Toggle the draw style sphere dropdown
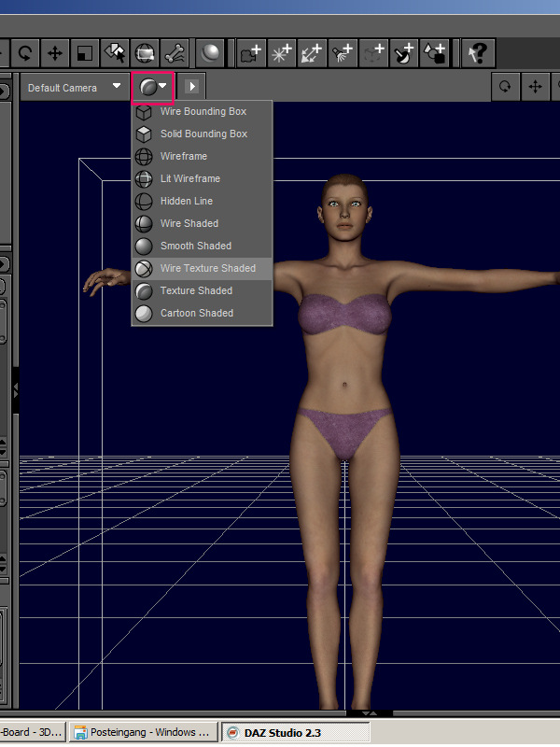 click(x=154, y=88)
